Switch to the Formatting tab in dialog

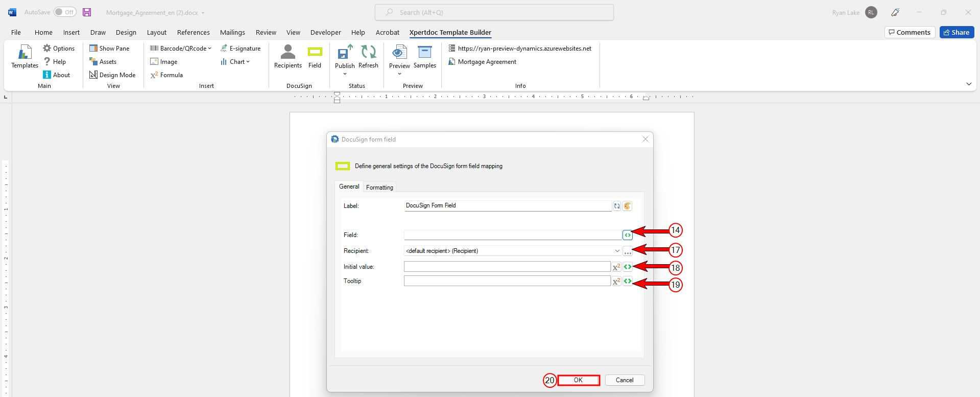point(379,188)
